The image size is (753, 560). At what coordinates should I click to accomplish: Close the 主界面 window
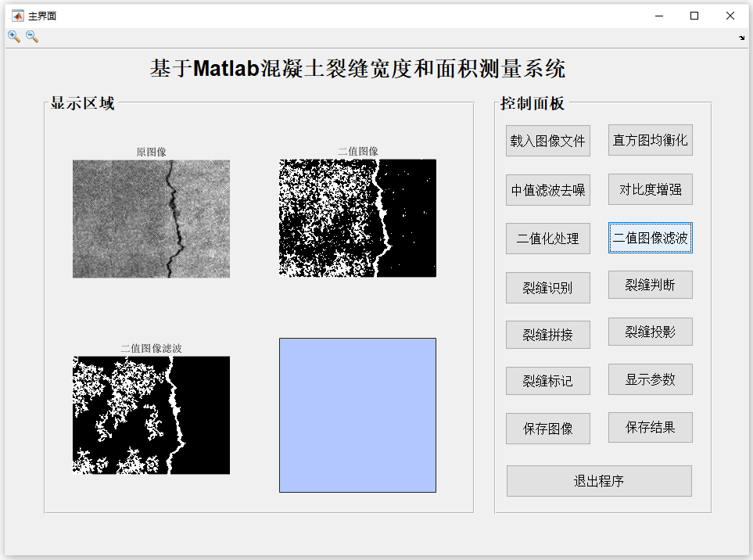(730, 16)
